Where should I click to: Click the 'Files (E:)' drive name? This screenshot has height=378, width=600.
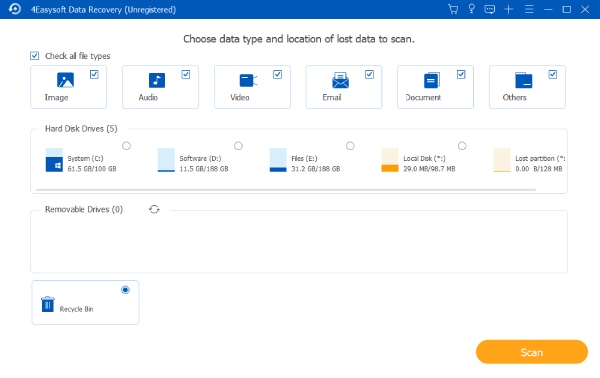pyautogui.click(x=304, y=158)
